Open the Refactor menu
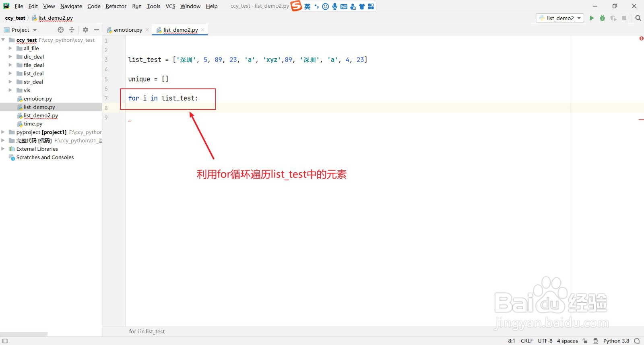The width and height of the screenshot is (644, 345). pos(116,6)
